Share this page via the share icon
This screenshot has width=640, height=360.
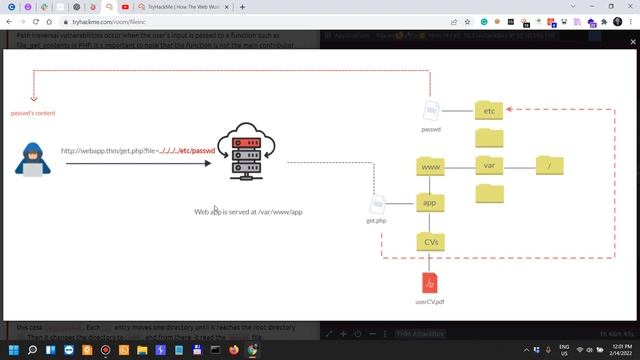tap(454, 22)
